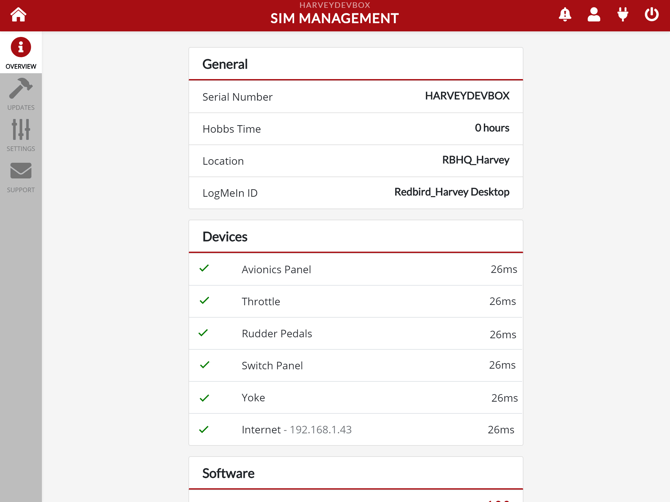Select the Overview sidebar item
Screen dimensions: 670x502
click(x=21, y=53)
